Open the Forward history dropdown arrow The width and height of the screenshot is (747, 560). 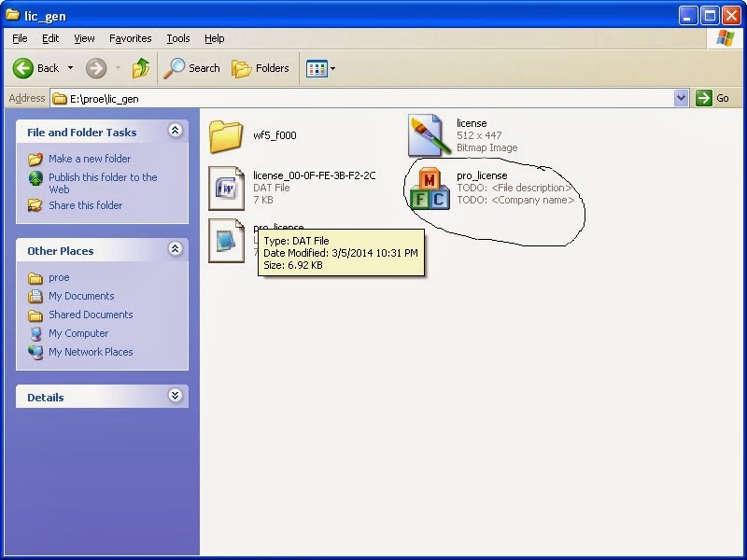(118, 68)
